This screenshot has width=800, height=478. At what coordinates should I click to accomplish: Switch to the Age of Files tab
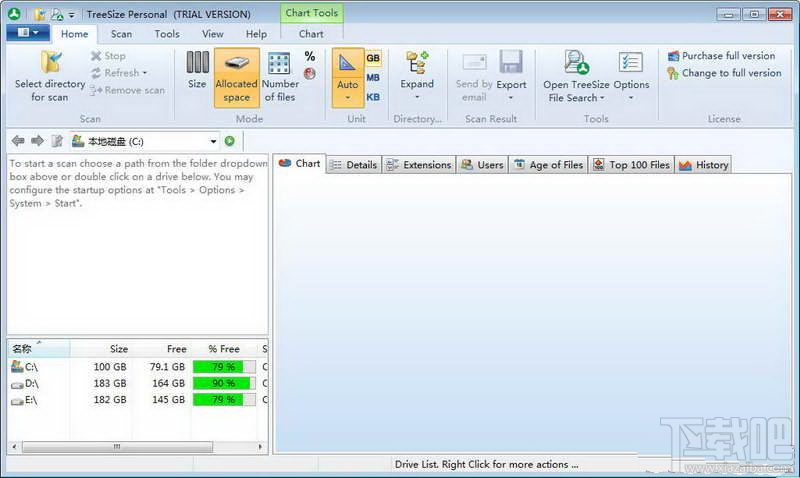[x=548, y=165]
